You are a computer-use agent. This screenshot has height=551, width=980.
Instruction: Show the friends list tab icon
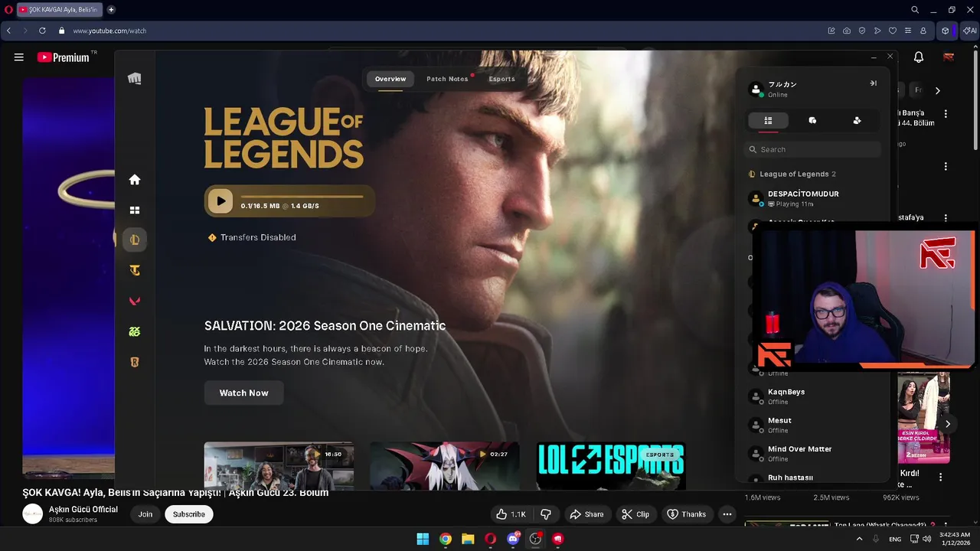point(768,120)
